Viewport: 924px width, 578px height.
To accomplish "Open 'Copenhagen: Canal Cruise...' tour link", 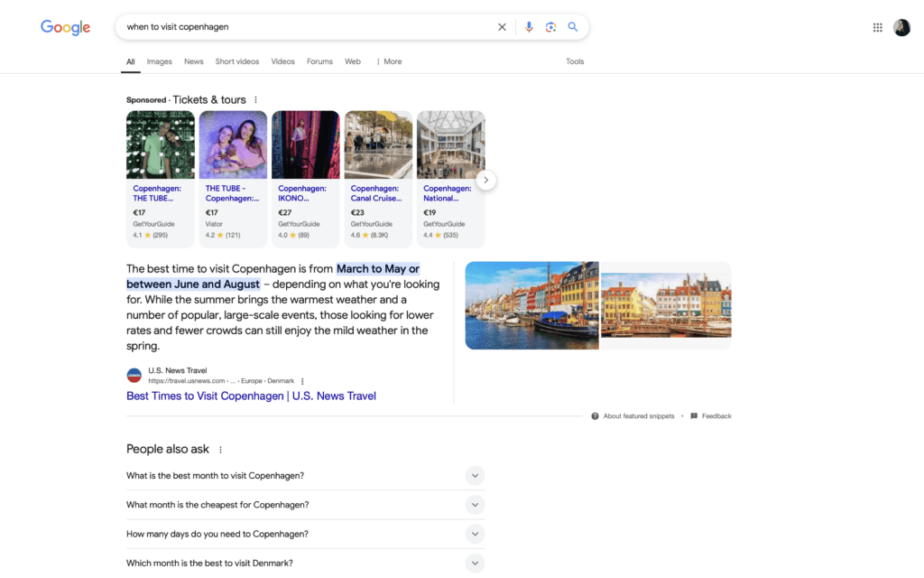I will 376,193.
